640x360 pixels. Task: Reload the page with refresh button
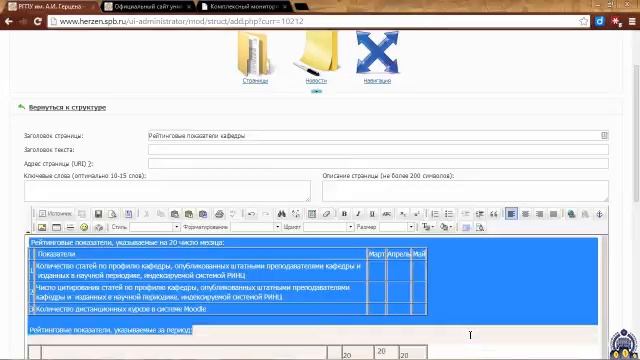tap(38, 21)
